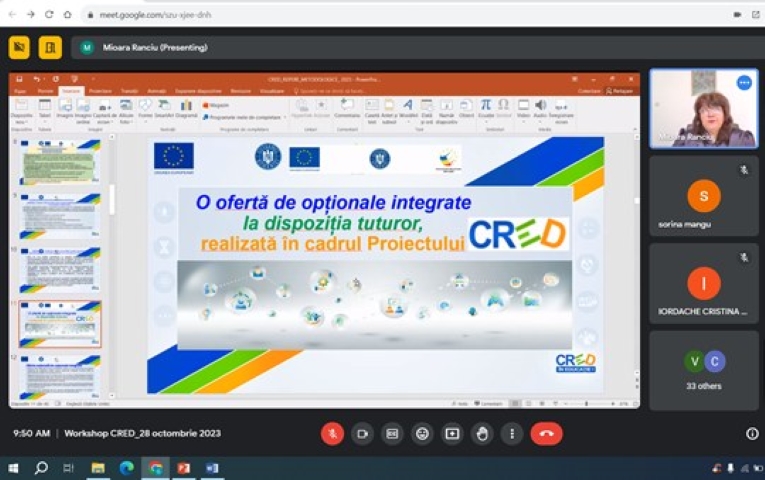
Task: Click the first yellow icon left of presenter name
Action: click(19, 47)
